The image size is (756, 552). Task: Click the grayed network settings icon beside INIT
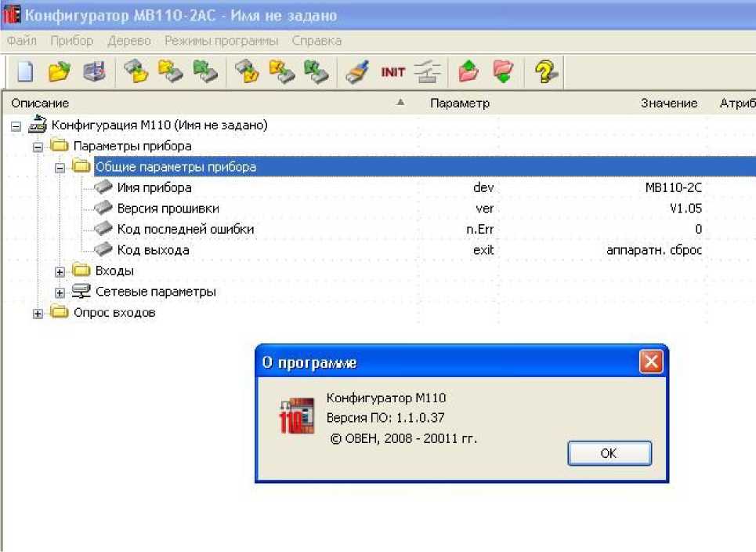[427, 72]
